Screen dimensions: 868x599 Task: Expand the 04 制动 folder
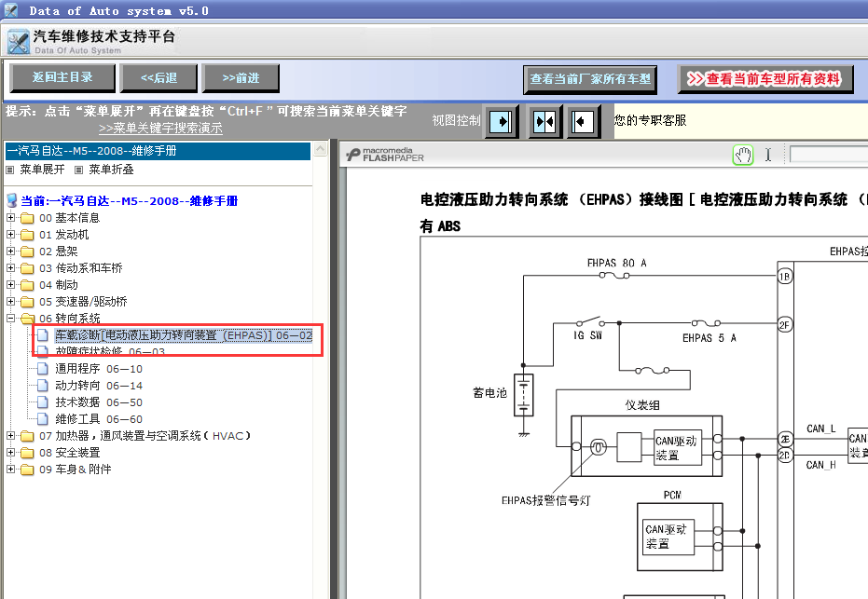(x=10, y=285)
